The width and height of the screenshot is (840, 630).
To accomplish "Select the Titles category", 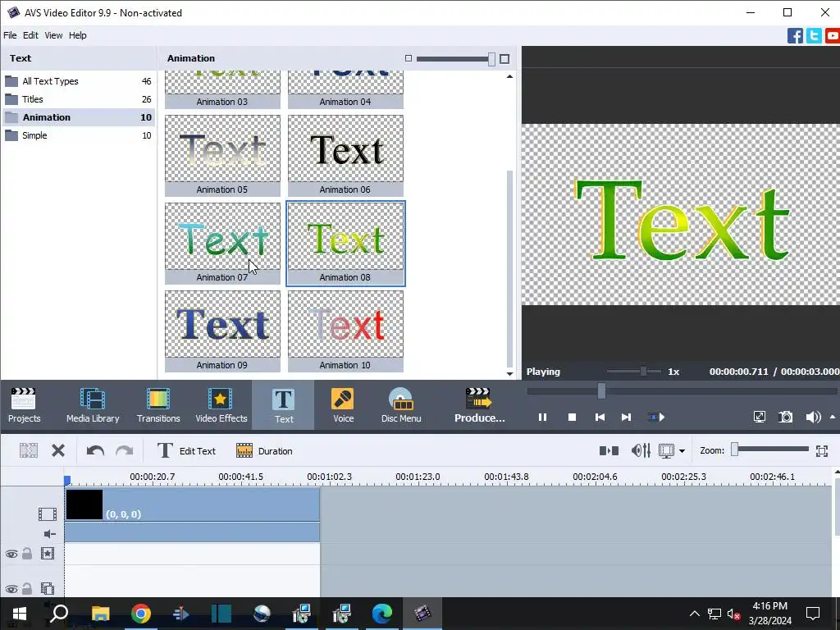I will [78, 99].
